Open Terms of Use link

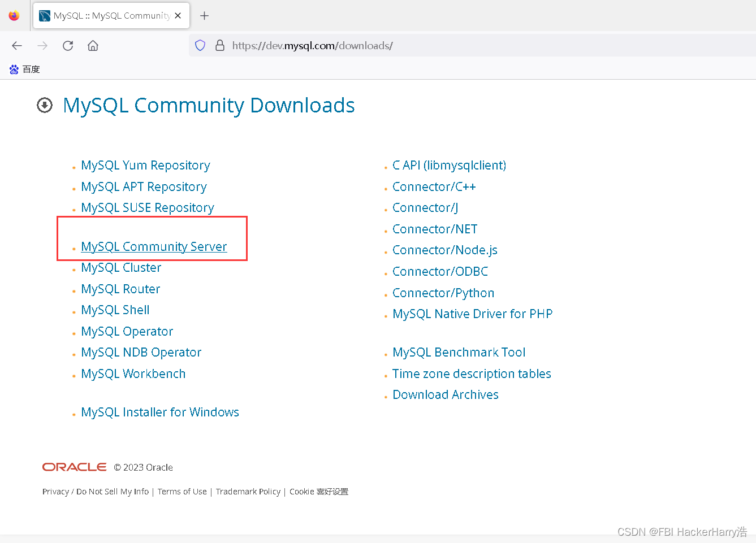pyautogui.click(x=182, y=492)
